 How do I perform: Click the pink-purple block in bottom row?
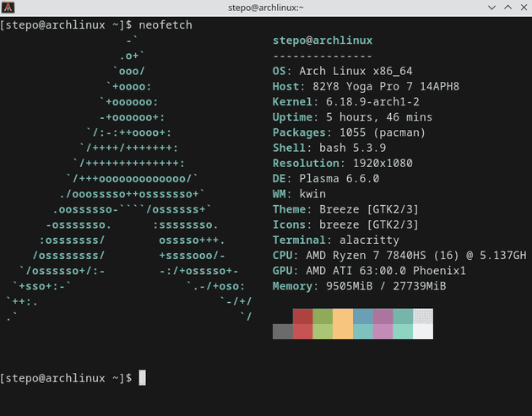383,332
